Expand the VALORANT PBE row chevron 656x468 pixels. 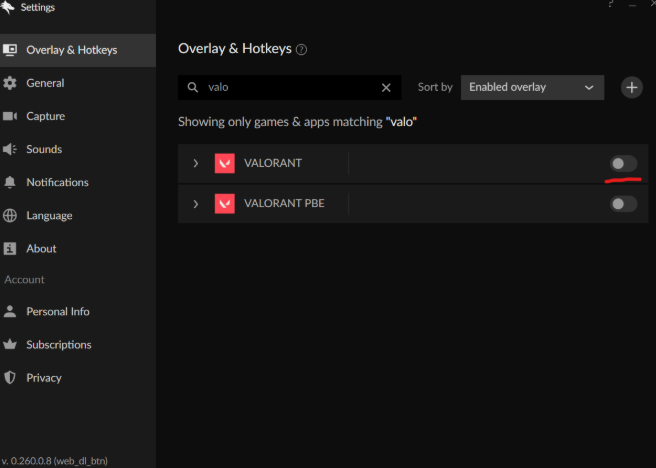(196, 204)
